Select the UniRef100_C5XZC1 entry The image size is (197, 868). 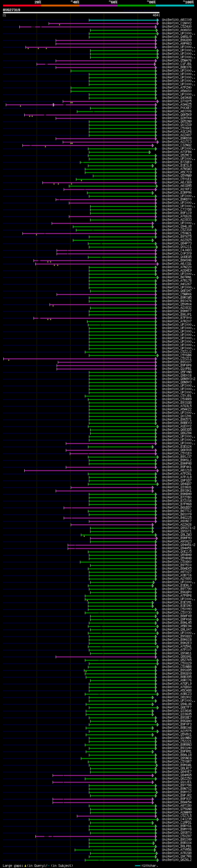(176, 359)
